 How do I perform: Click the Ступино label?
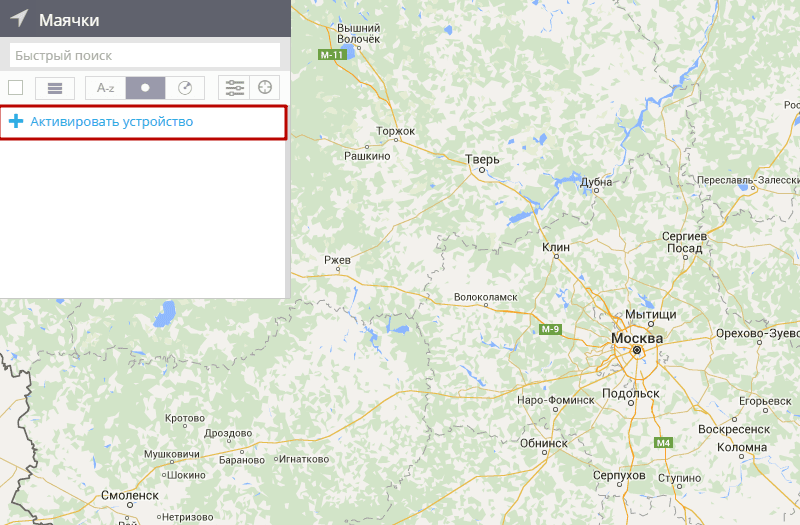(679, 478)
